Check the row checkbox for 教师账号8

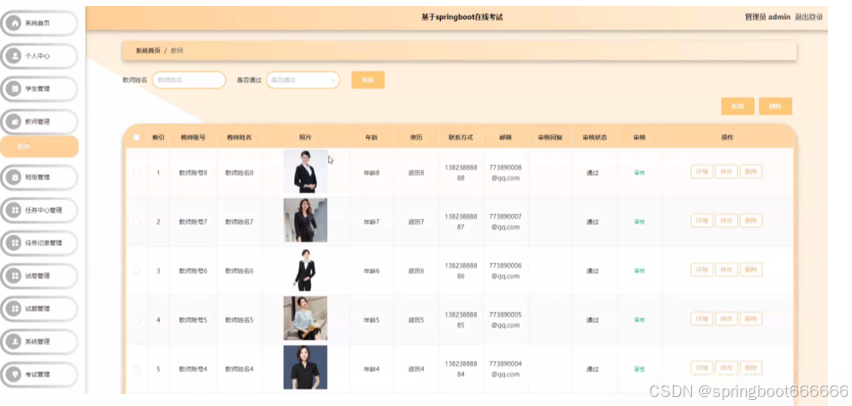coord(136,173)
